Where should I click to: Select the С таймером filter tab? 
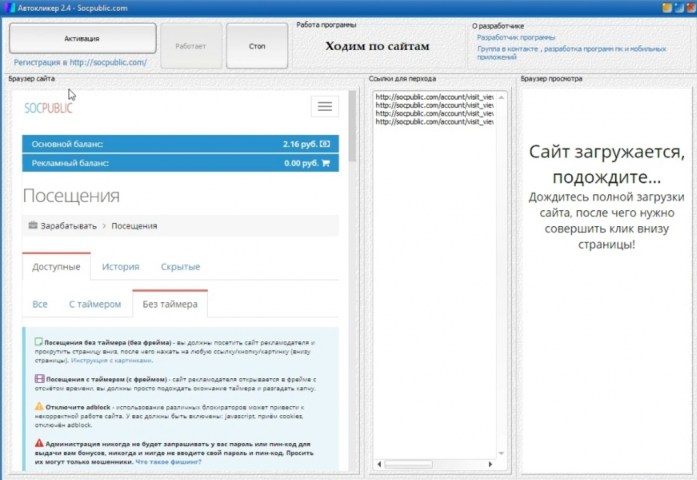(x=95, y=304)
